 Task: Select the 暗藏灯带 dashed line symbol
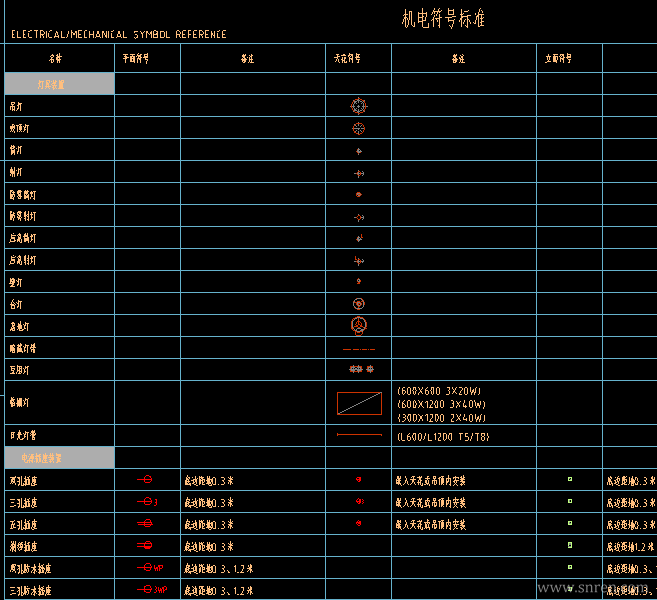pos(359,349)
